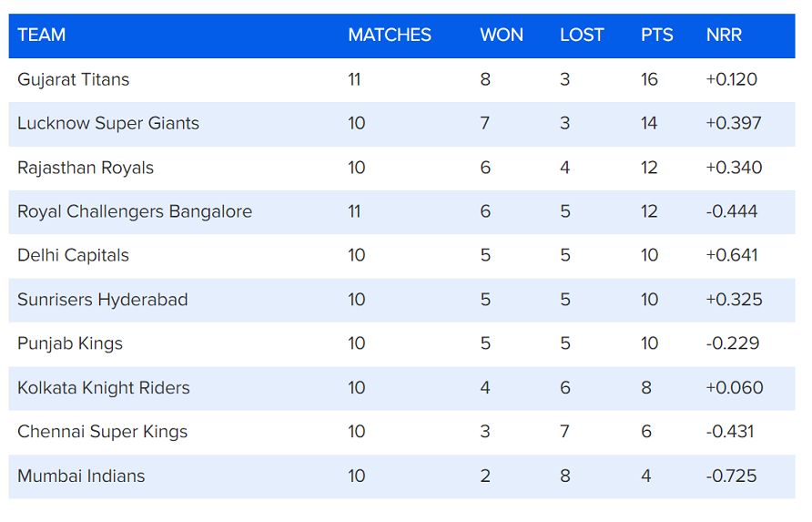812x522 pixels.
Task: Open the Mumbai Indians entry
Action: tap(80, 476)
